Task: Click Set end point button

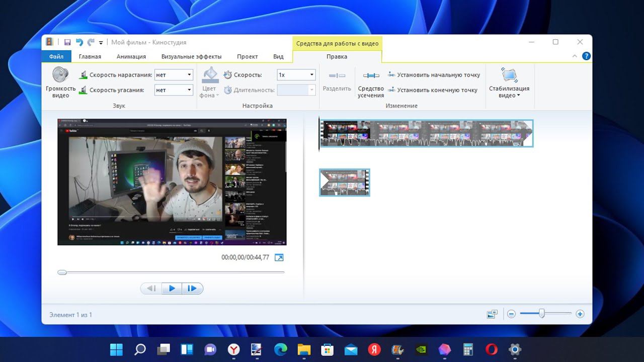Action: click(x=432, y=90)
